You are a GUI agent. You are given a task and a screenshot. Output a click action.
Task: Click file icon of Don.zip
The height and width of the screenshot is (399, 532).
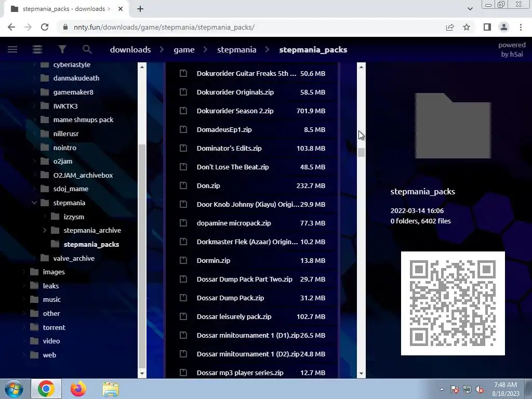point(183,185)
